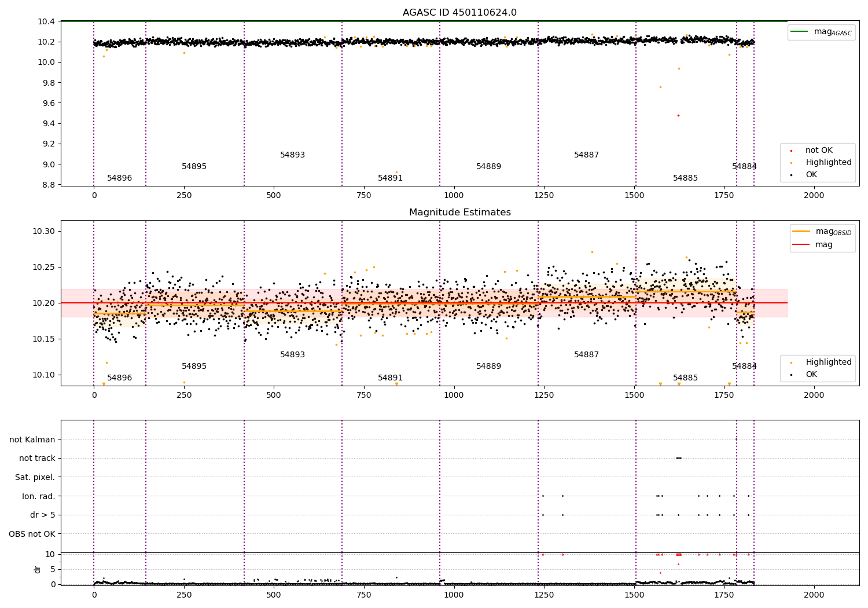
Task: Click OBSID label 54891 in top plot
Action: [x=391, y=178]
